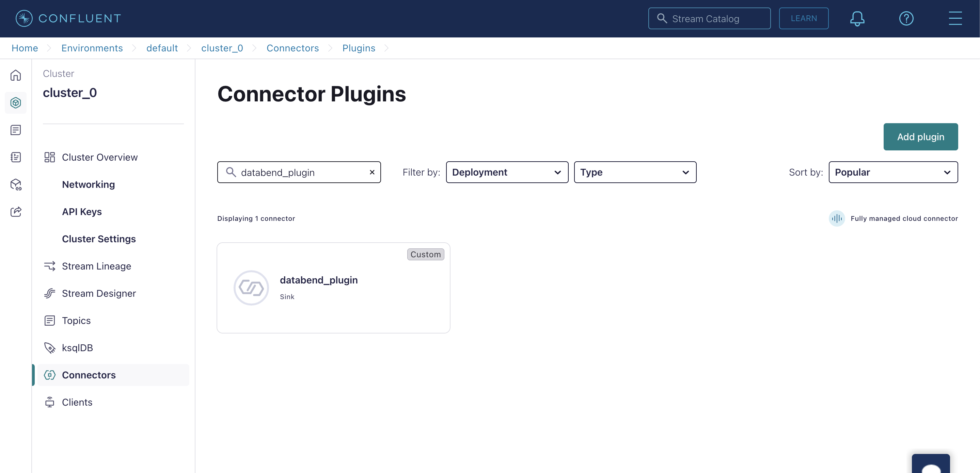
Task: Click the Custom badge on plugin card
Action: [x=425, y=255]
